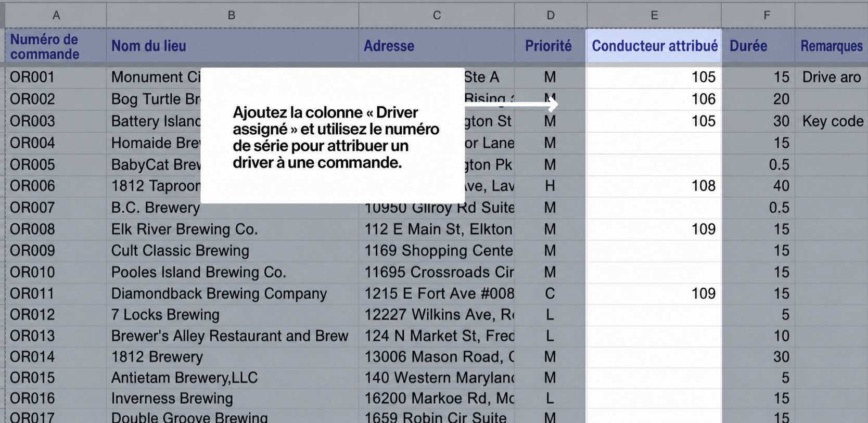Viewport: 868px width, 423px height.
Task: Select the "Elk River Brewing Co." cell
Action: pos(233,229)
